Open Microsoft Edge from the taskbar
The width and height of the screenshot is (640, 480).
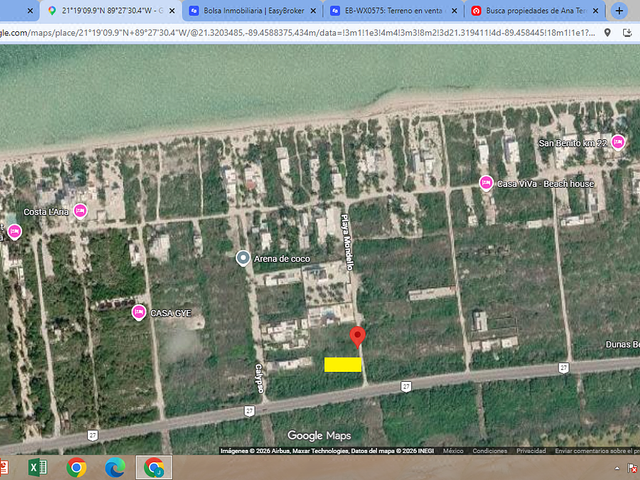115,468
